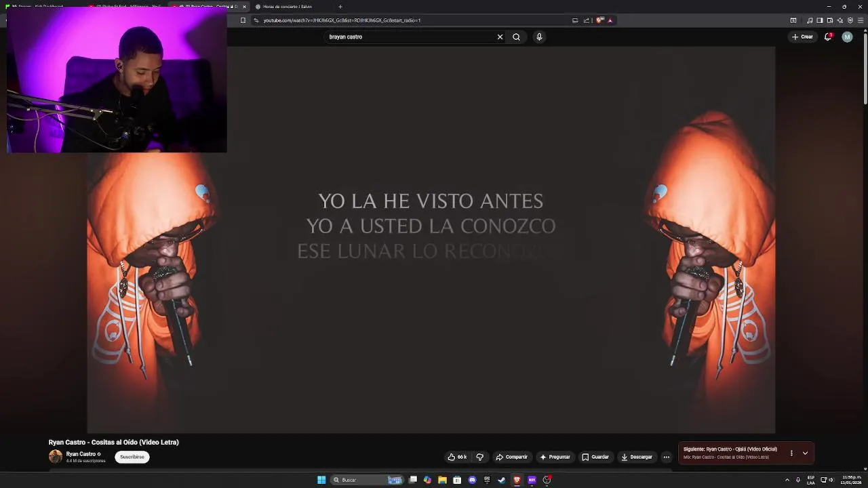Open Brave Shields lion icon

click(599, 20)
